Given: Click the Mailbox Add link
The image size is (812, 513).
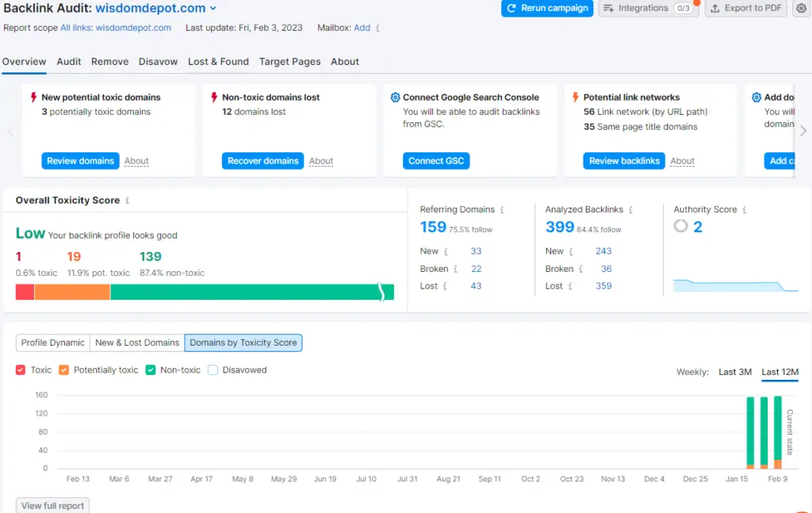Looking at the screenshot, I should coord(362,28).
